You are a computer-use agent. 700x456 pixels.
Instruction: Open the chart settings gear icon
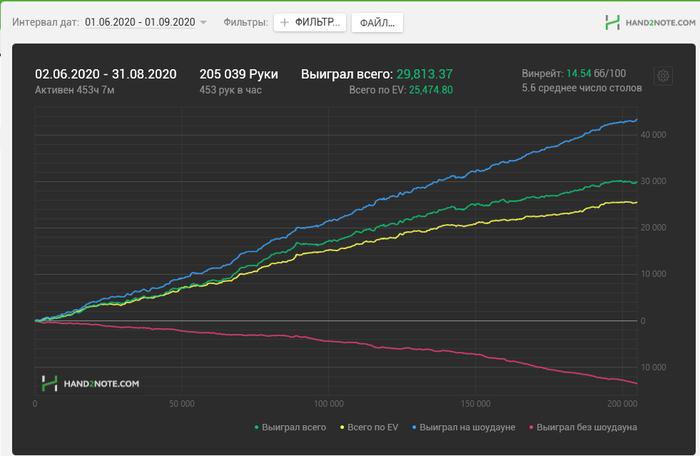[663, 76]
